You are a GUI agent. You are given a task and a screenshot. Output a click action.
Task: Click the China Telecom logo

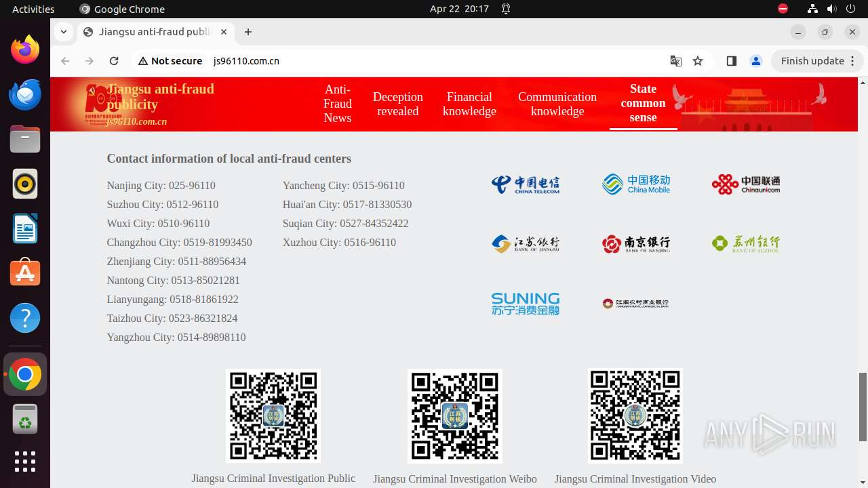pos(526,184)
